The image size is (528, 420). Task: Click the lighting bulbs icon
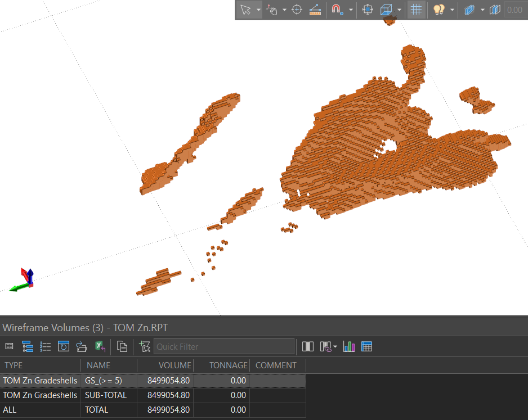438,10
